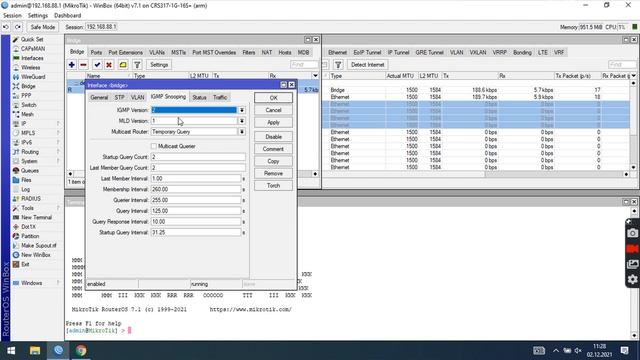The image size is (640, 360).
Task: Open RADIUS in sidebar
Action: pyautogui.click(x=31, y=199)
